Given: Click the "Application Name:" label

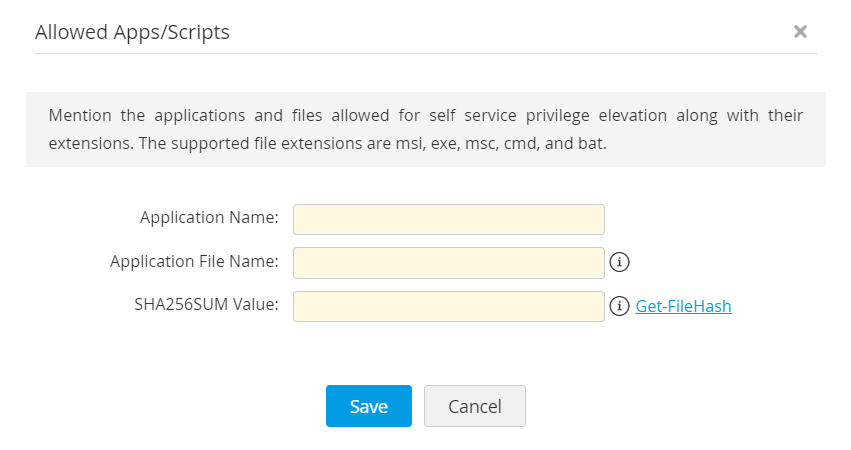Looking at the screenshot, I should [x=209, y=219].
